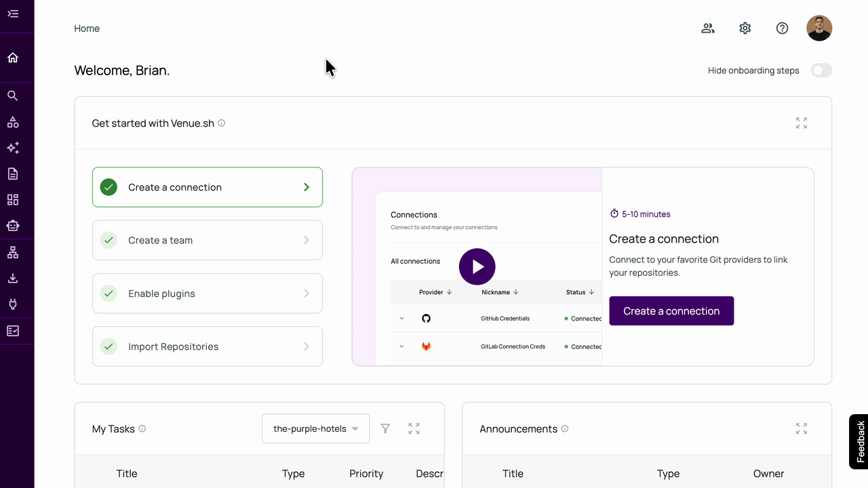This screenshot has height=488, width=868.
Task: Click the My Tasks Title column header
Action: point(127,474)
